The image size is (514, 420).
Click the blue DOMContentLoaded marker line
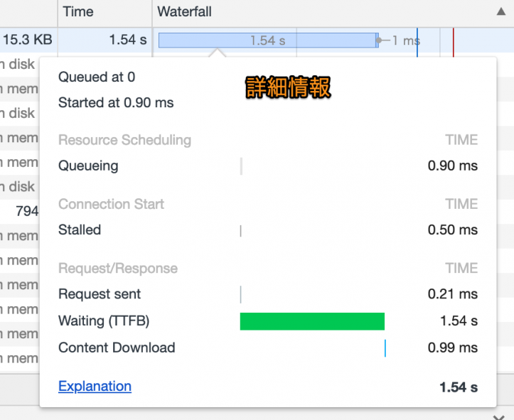pos(417,40)
